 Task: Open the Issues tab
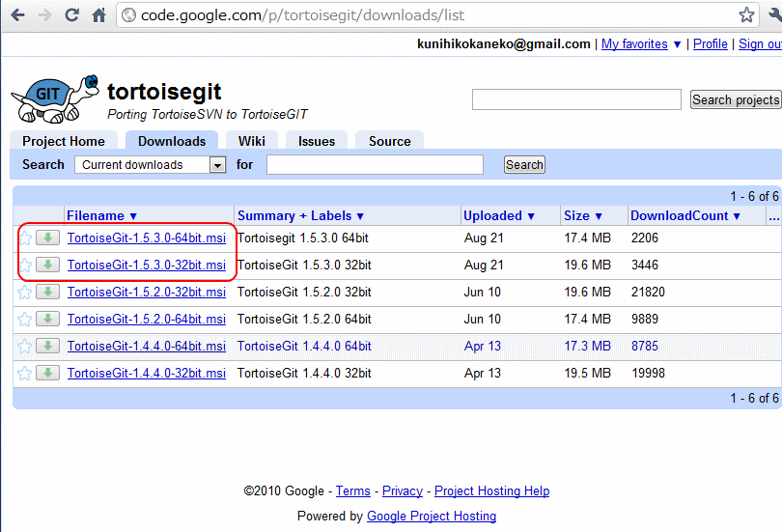pos(317,141)
